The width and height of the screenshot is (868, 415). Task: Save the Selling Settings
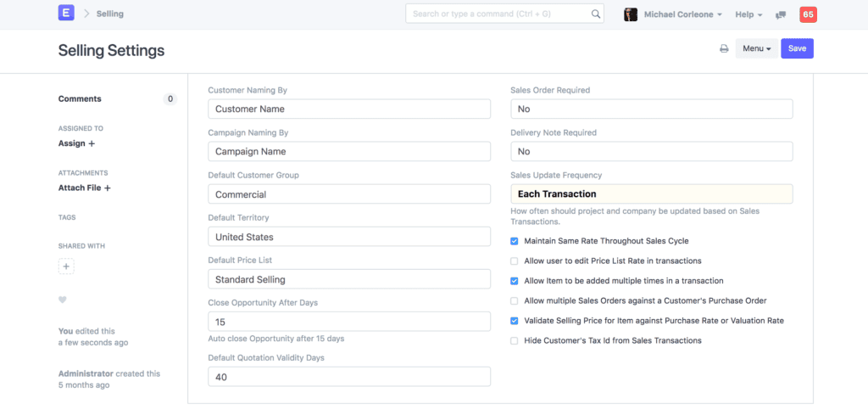(797, 48)
